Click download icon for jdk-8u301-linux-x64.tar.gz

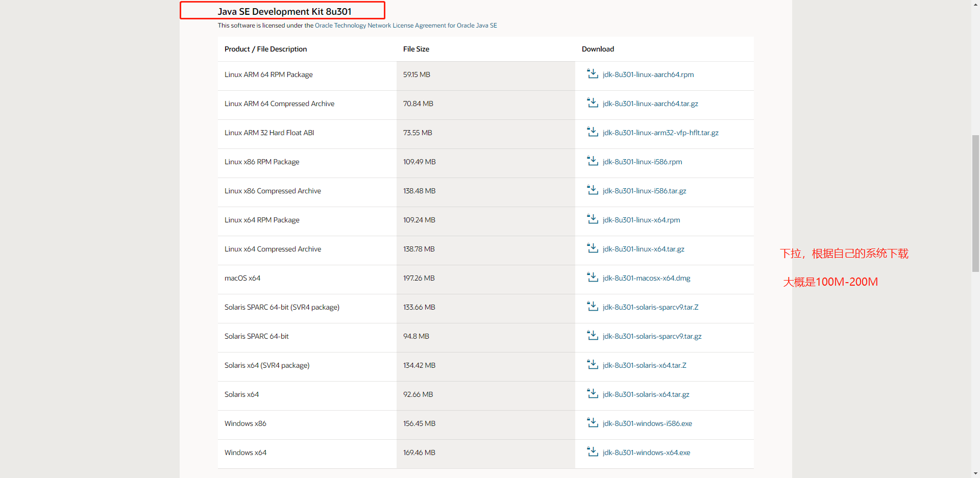(593, 248)
